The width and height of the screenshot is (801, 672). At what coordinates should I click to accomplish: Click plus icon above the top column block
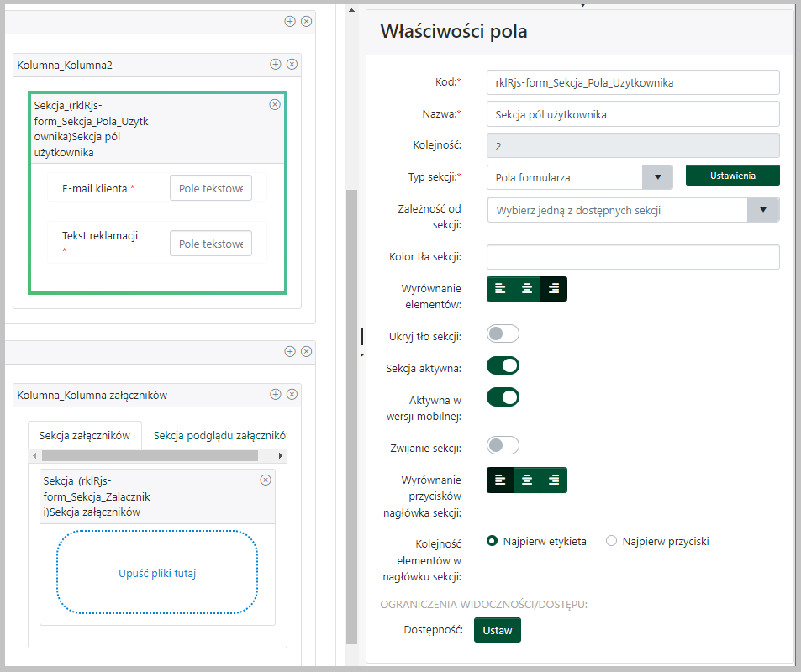(292, 22)
